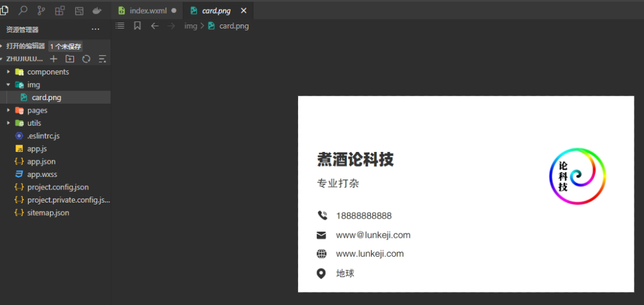Click the 地球 location text in image
This screenshot has height=305, width=644.
tap(345, 273)
